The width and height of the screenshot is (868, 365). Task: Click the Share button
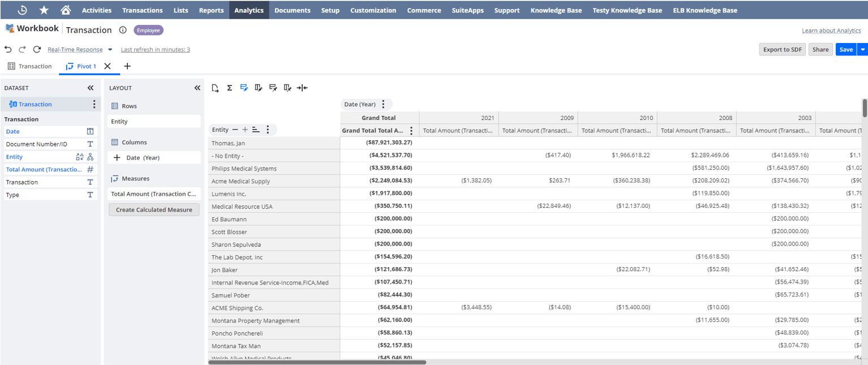tap(820, 49)
